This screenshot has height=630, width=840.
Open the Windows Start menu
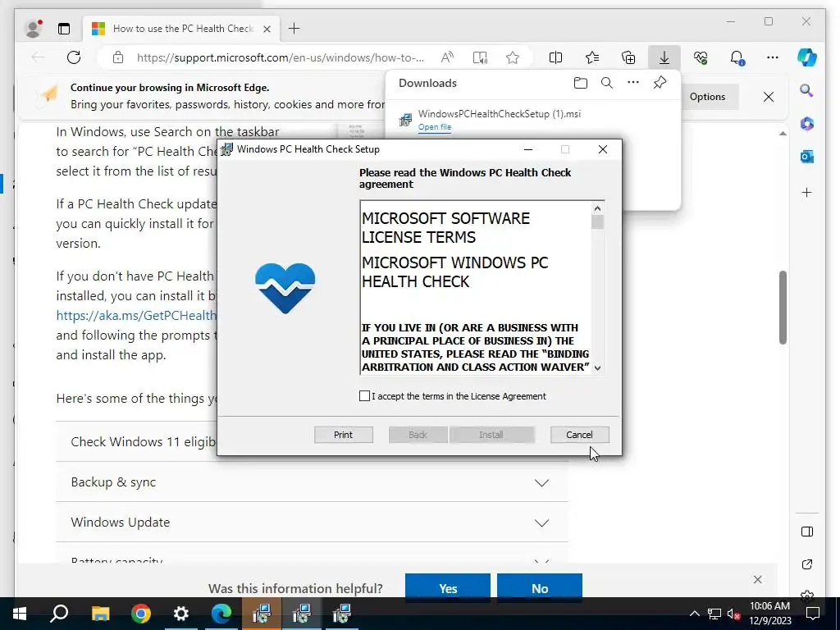tap(20, 614)
